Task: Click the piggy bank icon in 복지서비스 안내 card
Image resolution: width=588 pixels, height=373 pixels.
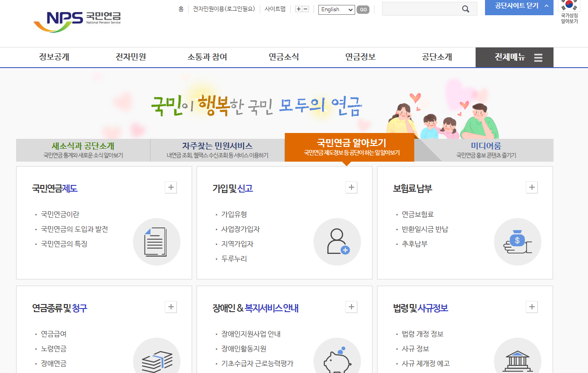Action: (337, 358)
